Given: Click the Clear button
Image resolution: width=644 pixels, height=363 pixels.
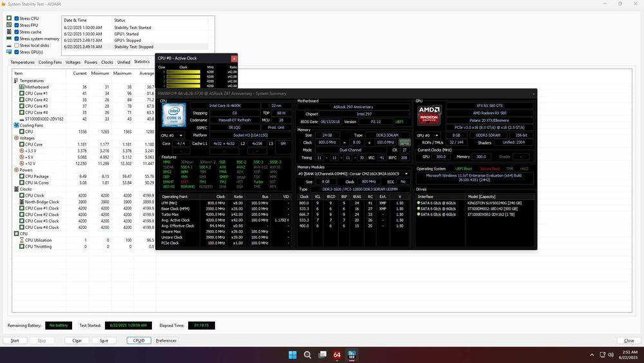Looking at the screenshot, I should coord(77,340).
